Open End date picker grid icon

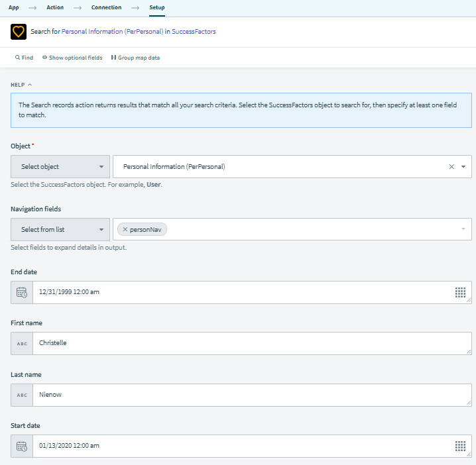pos(460,292)
